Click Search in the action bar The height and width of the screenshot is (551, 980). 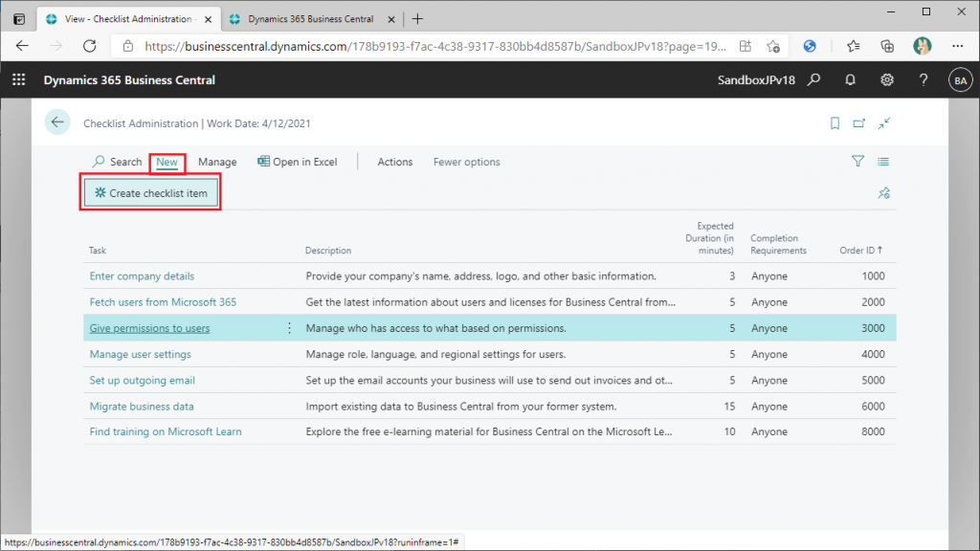117,162
